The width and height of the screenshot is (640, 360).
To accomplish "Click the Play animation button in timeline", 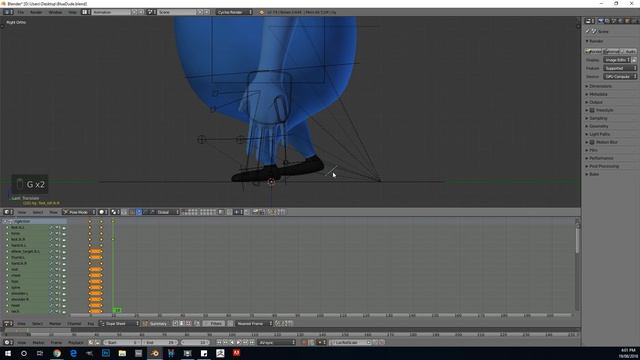I will [238, 342].
